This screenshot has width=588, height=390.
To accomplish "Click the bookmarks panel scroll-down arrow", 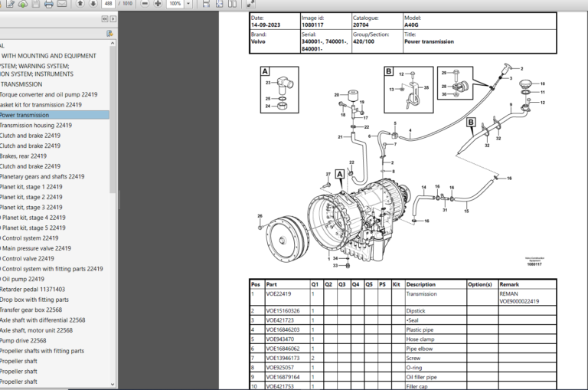I will click(114, 384).
